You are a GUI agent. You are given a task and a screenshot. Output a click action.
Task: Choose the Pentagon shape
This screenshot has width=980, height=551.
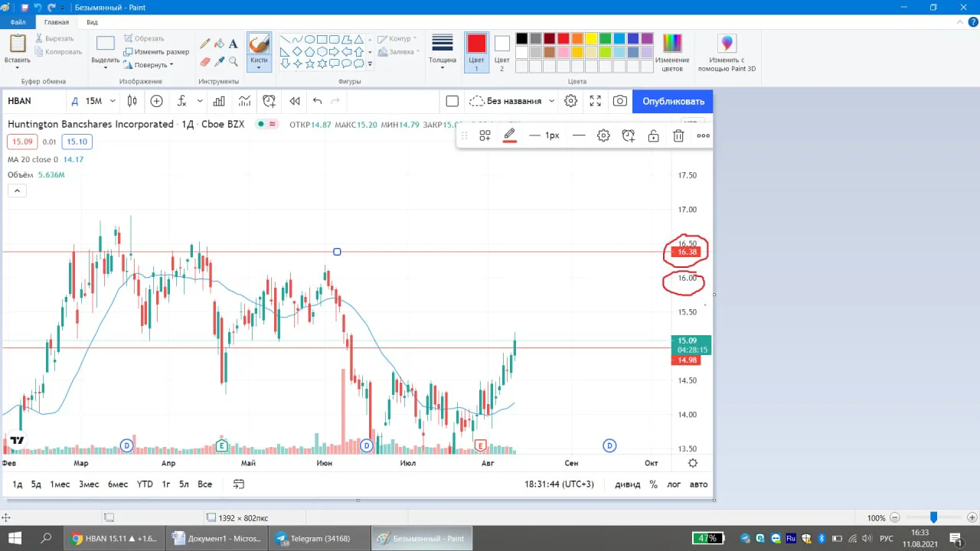coord(309,52)
